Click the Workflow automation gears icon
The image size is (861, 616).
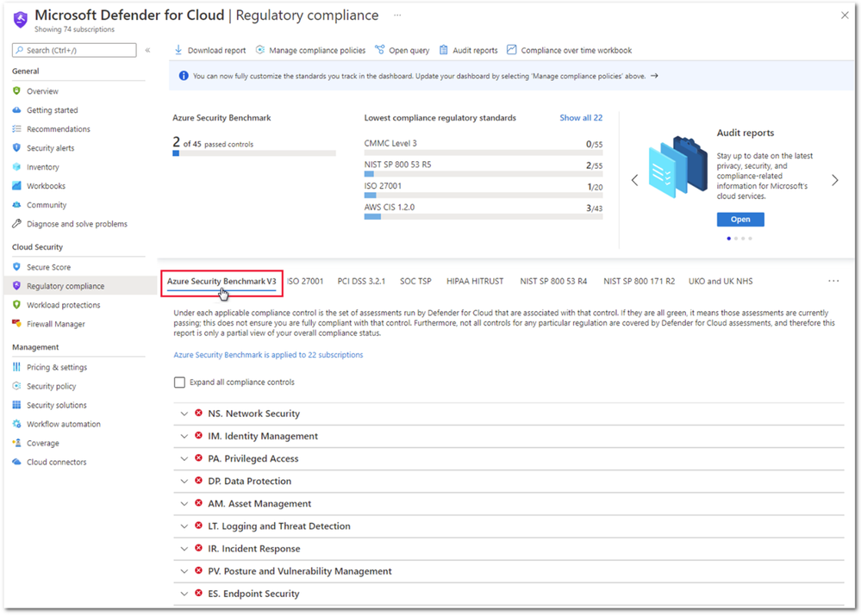pos(16,424)
